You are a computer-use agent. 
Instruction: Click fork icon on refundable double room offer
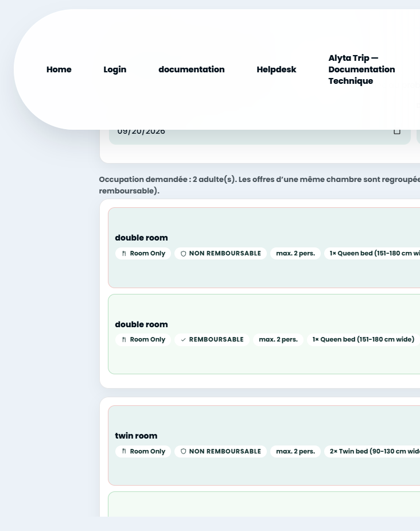pos(124,340)
